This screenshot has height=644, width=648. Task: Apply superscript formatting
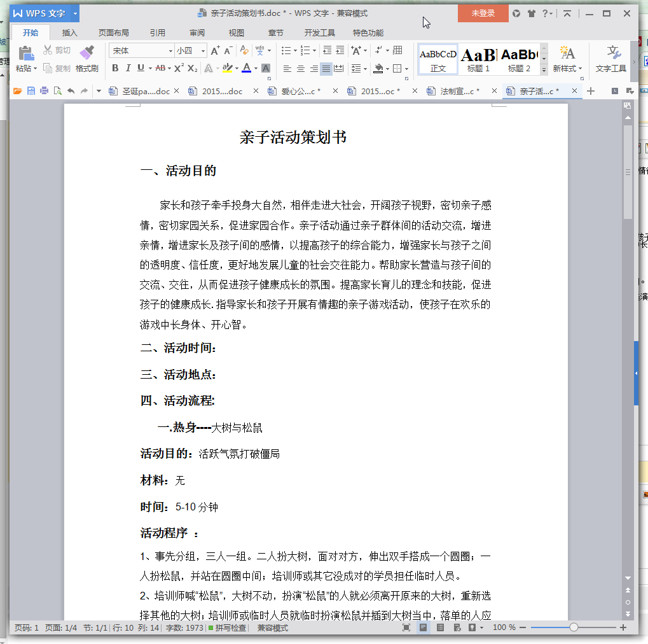coord(179,68)
